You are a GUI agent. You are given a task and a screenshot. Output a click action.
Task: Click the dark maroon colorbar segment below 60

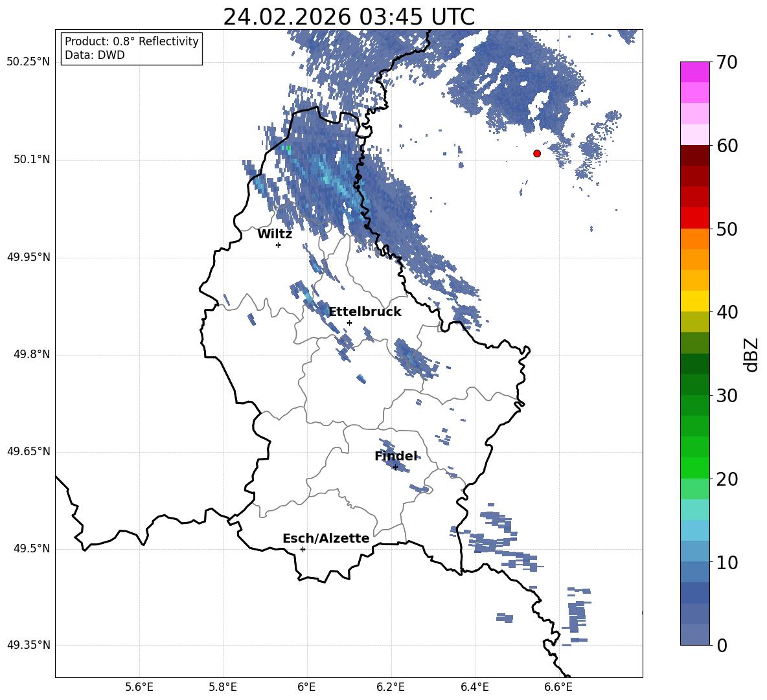pos(694,156)
